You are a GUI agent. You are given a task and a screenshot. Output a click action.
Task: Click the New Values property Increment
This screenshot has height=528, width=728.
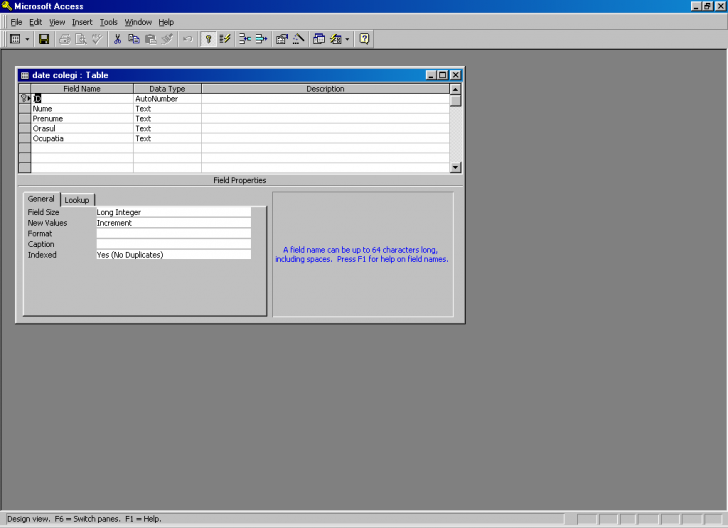coord(173,223)
